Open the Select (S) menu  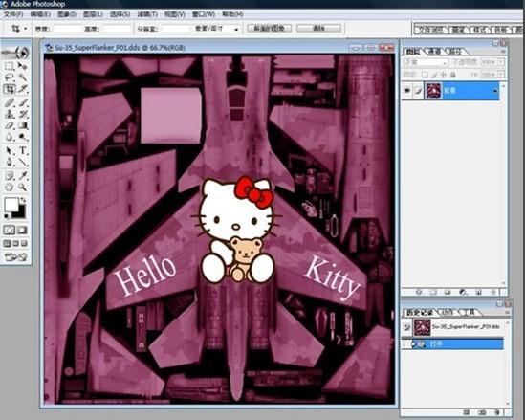click(120, 14)
